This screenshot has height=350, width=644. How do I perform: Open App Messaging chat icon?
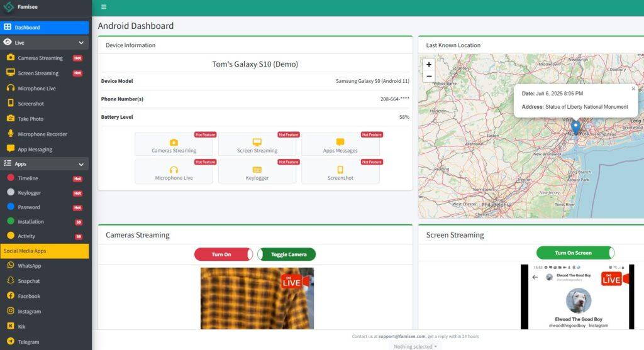pyautogui.click(x=11, y=148)
